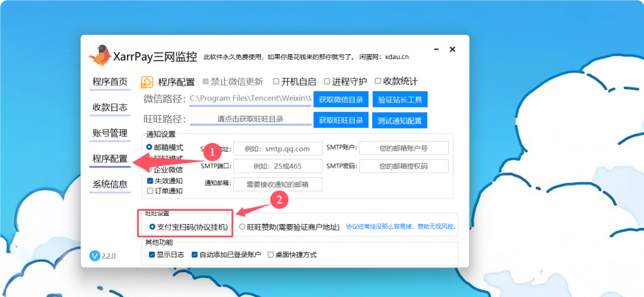This screenshot has width=644, height=297.
Task: Uncheck the 显示日志 checkbox
Action: (152, 255)
